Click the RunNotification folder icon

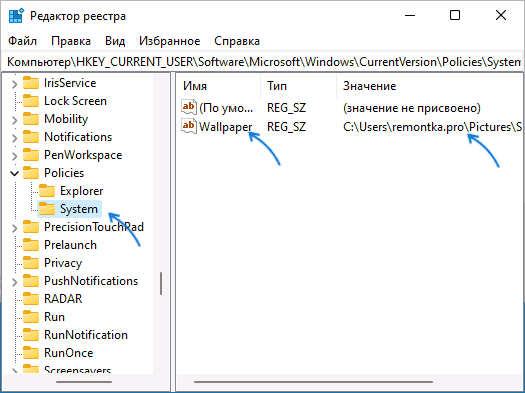click(x=31, y=335)
